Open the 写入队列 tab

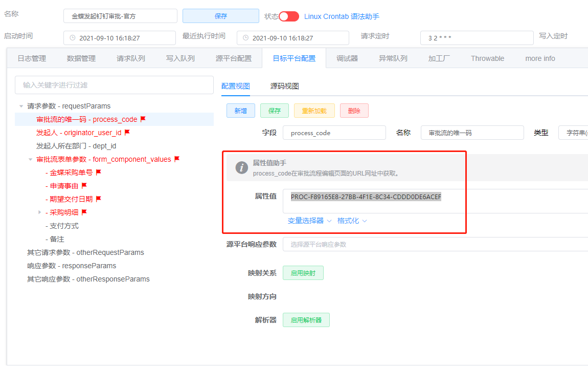click(180, 58)
